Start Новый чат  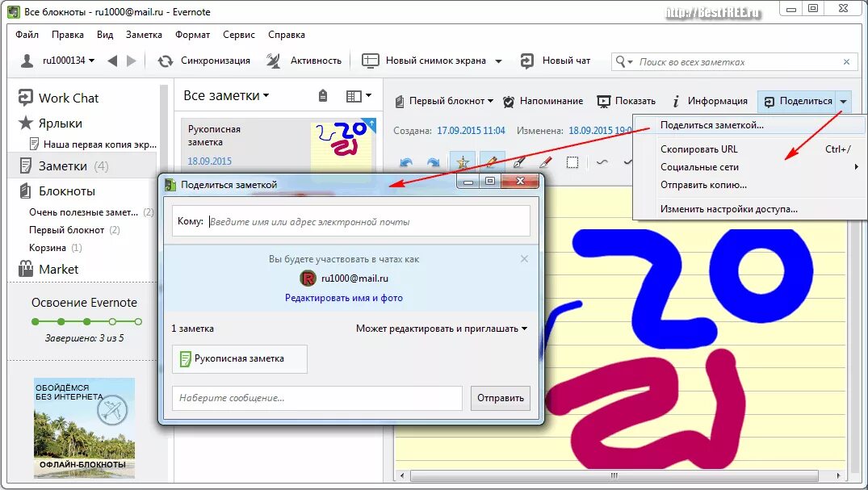point(556,61)
